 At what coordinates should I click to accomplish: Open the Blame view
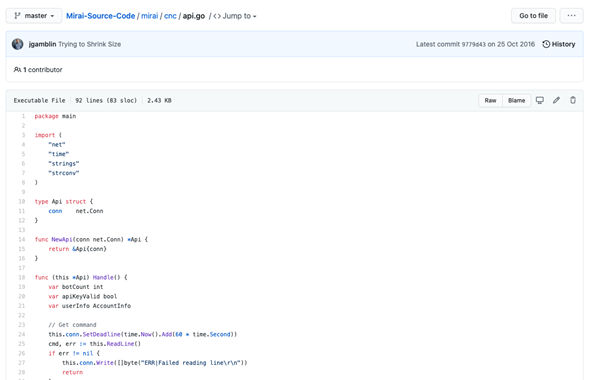(516, 101)
